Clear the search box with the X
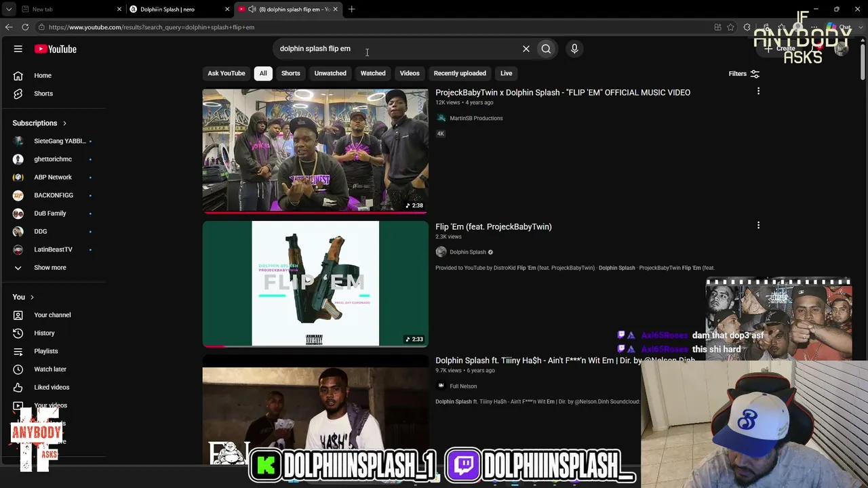 click(x=526, y=49)
